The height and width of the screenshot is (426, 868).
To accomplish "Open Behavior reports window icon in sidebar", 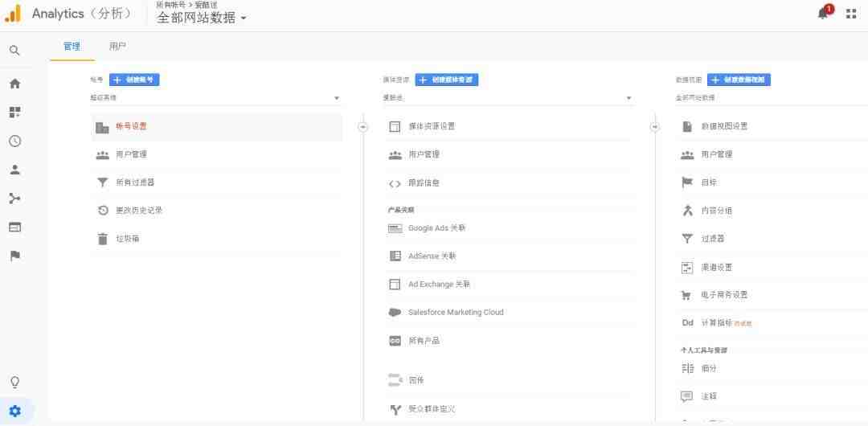I will pos(15,227).
